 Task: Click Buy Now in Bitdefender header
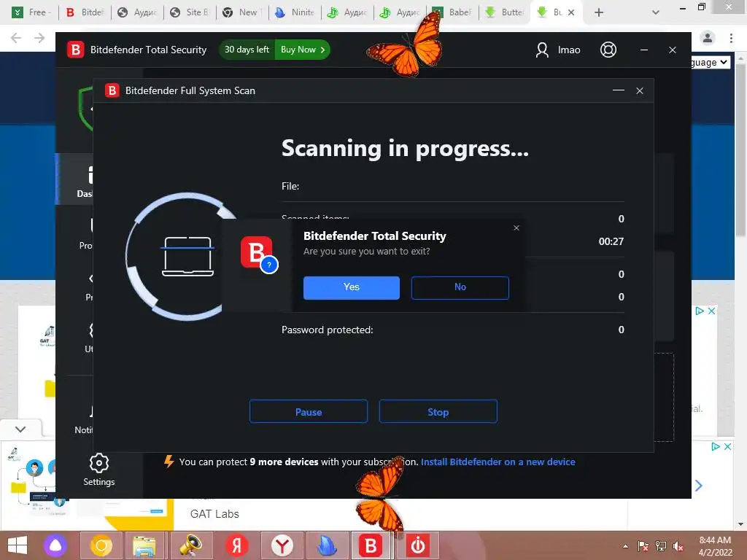(x=303, y=50)
